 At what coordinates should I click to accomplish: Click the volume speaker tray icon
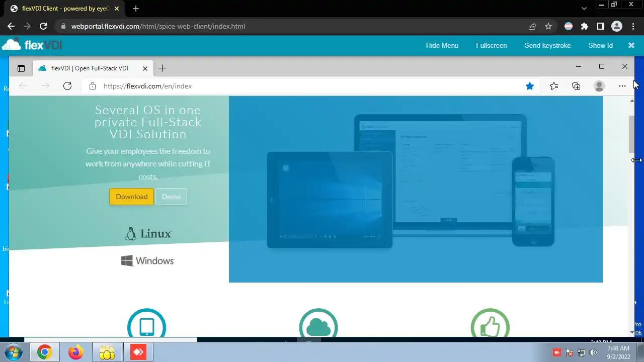pyautogui.click(x=593, y=352)
